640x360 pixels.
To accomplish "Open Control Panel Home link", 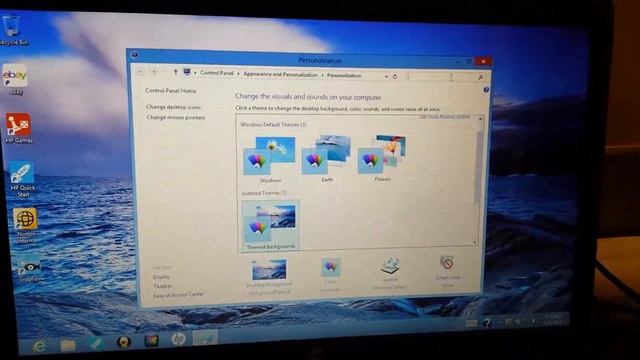I will (x=171, y=91).
